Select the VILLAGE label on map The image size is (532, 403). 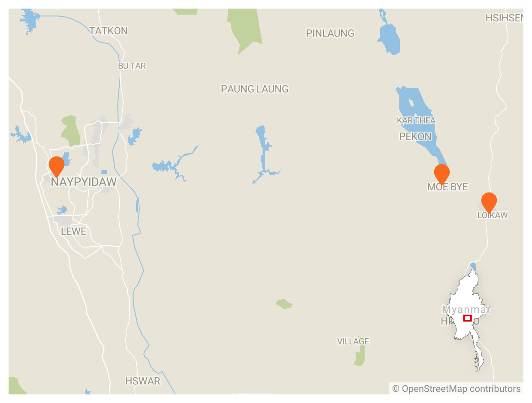tap(353, 341)
